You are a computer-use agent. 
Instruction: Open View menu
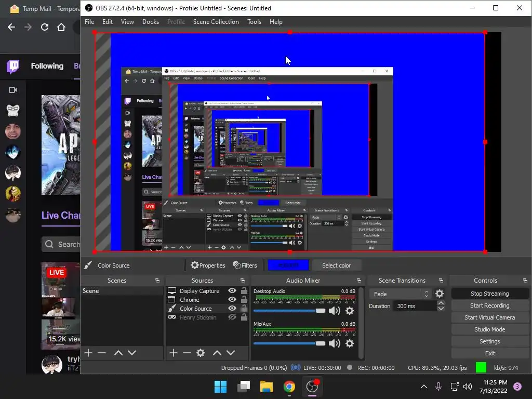pyautogui.click(x=127, y=22)
